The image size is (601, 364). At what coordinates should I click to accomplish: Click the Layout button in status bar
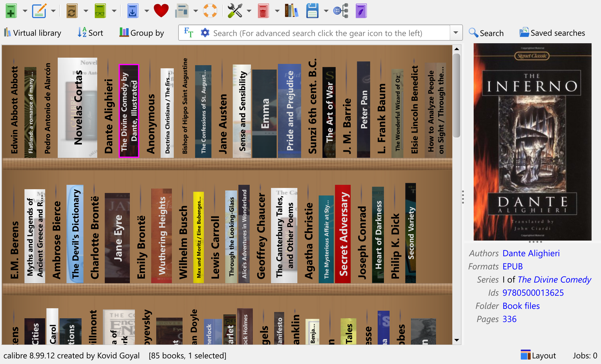click(x=538, y=356)
